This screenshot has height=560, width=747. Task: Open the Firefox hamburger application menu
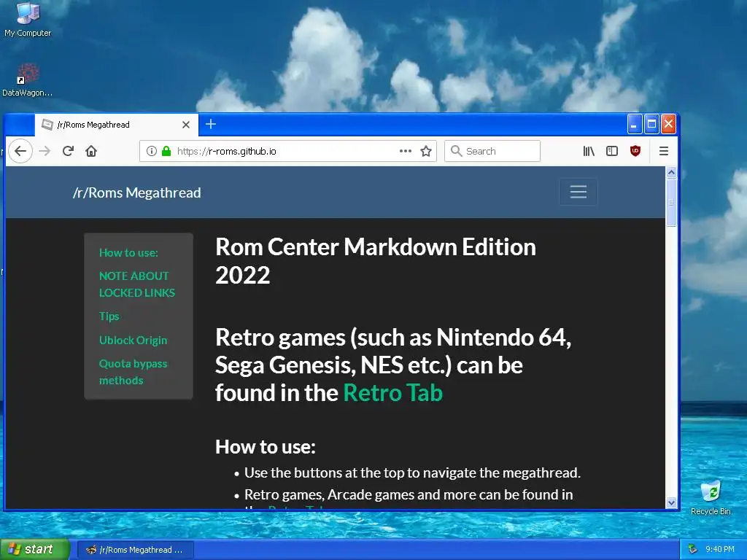pyautogui.click(x=663, y=151)
